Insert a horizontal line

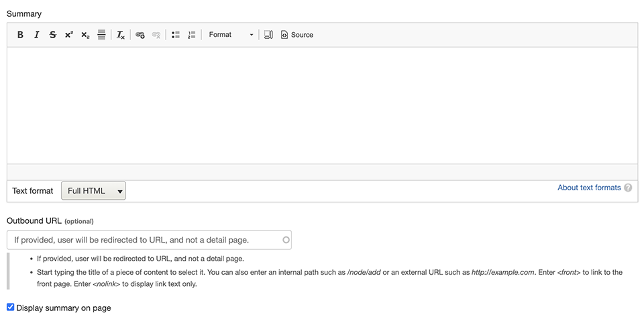pos(101,35)
